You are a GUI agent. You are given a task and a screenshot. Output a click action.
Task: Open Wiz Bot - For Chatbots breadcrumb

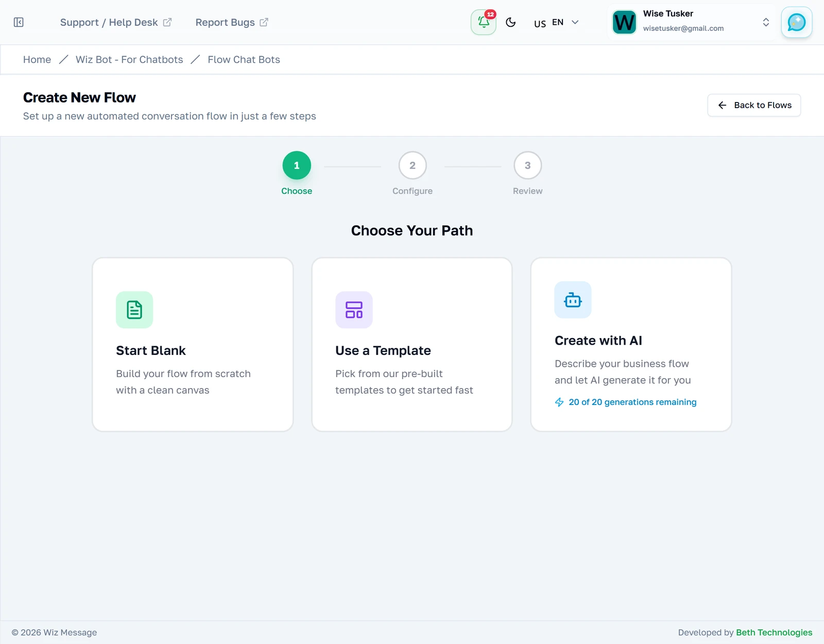[129, 59]
